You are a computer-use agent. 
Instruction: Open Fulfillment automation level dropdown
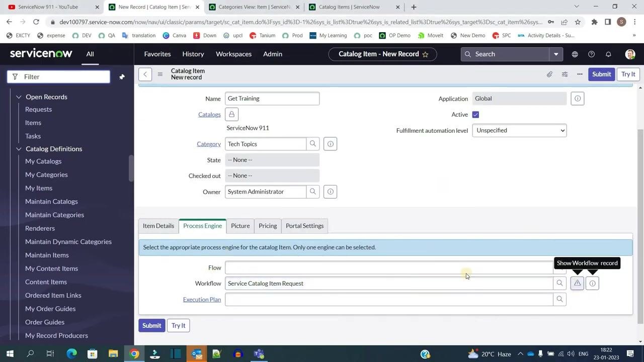[x=519, y=131]
